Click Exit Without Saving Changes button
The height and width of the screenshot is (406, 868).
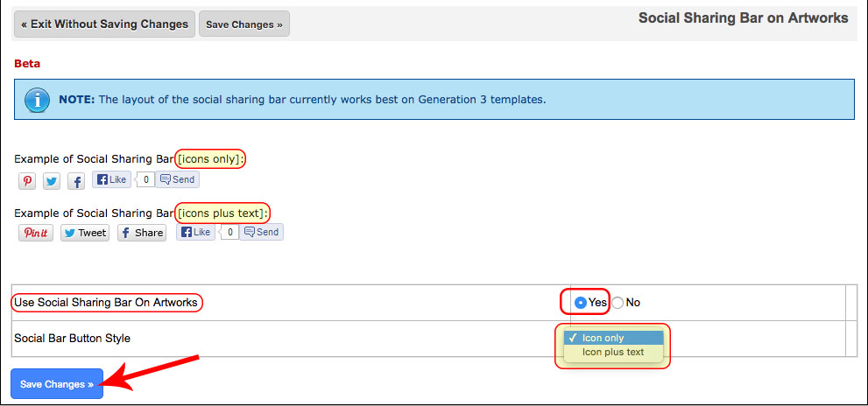(x=104, y=24)
